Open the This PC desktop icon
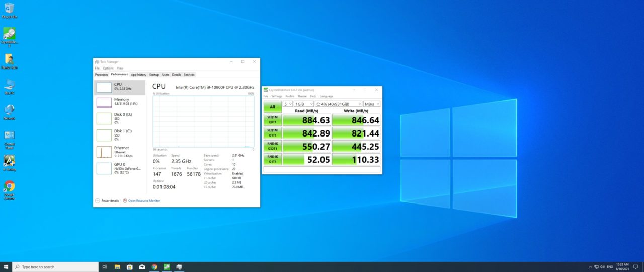 (x=9, y=87)
